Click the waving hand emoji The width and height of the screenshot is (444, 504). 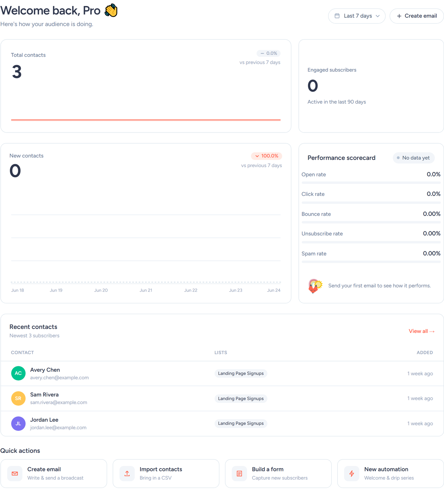point(111,10)
